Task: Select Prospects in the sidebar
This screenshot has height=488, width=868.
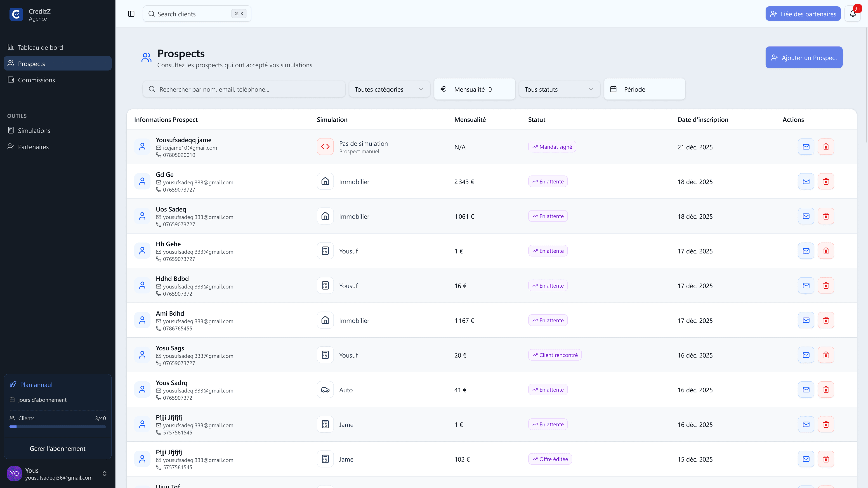Action: (58, 64)
